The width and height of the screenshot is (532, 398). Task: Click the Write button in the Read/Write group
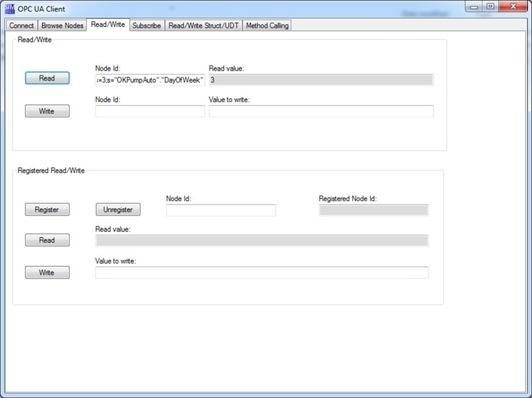tap(47, 111)
